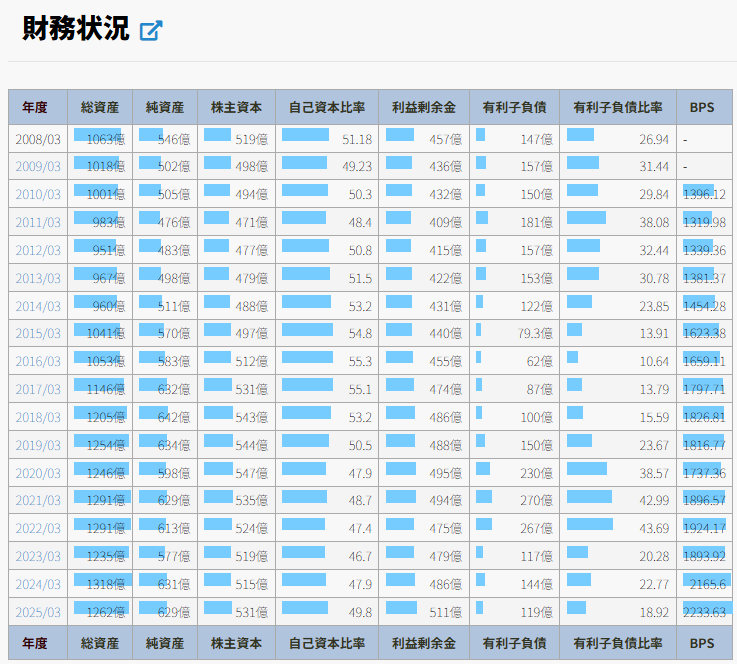Open the 2025/03 fiscal year link
Screen dimensions: 737x664
(x=38, y=612)
